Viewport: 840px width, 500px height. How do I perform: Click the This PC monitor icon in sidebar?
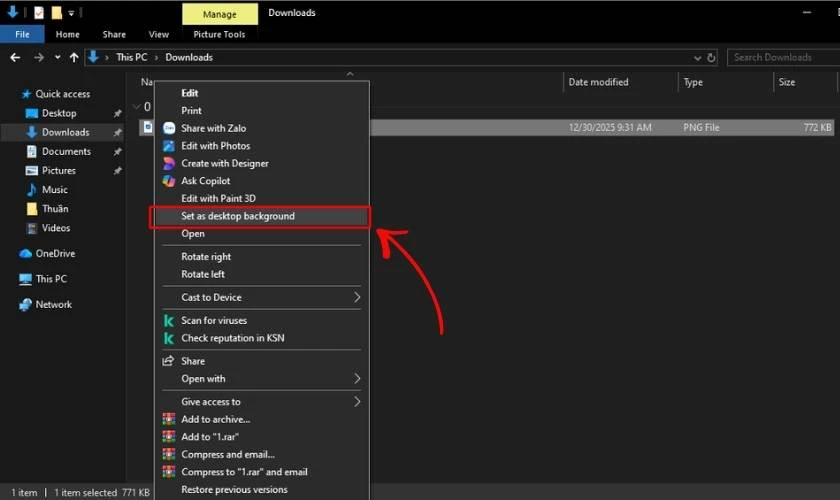(x=25, y=279)
